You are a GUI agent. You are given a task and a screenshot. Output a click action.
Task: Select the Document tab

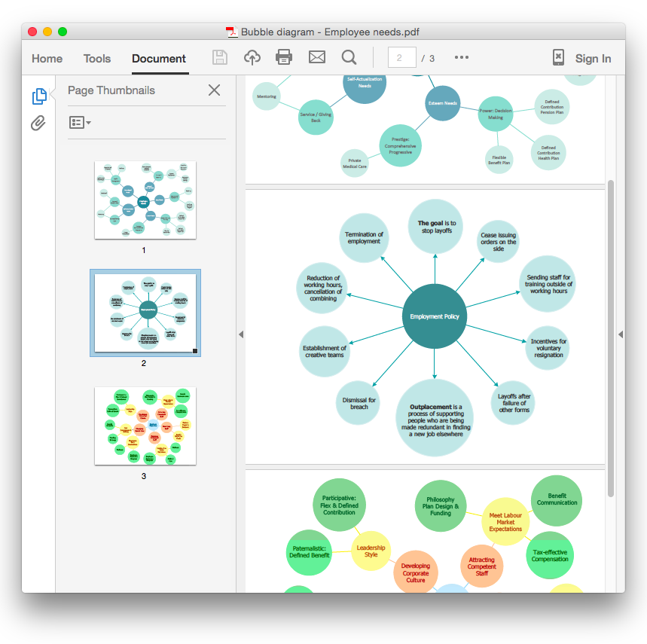159,59
